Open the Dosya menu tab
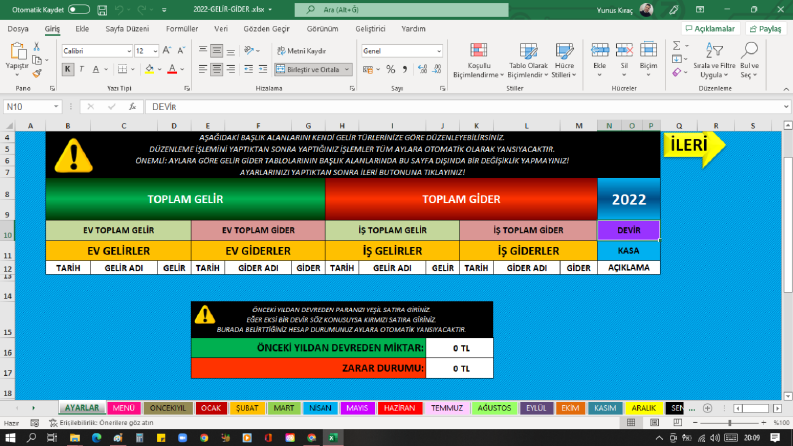Screen dimensions: 793x446 [x=18, y=29]
